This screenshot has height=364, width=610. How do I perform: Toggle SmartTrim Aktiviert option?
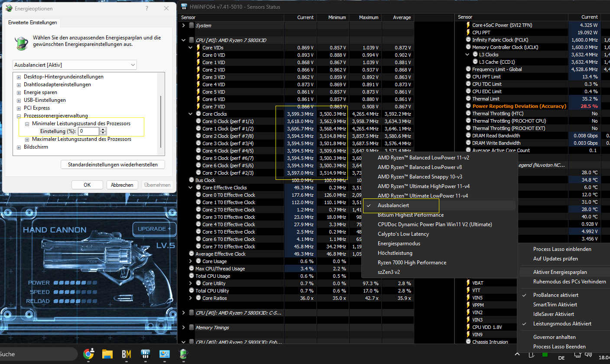[x=564, y=305]
